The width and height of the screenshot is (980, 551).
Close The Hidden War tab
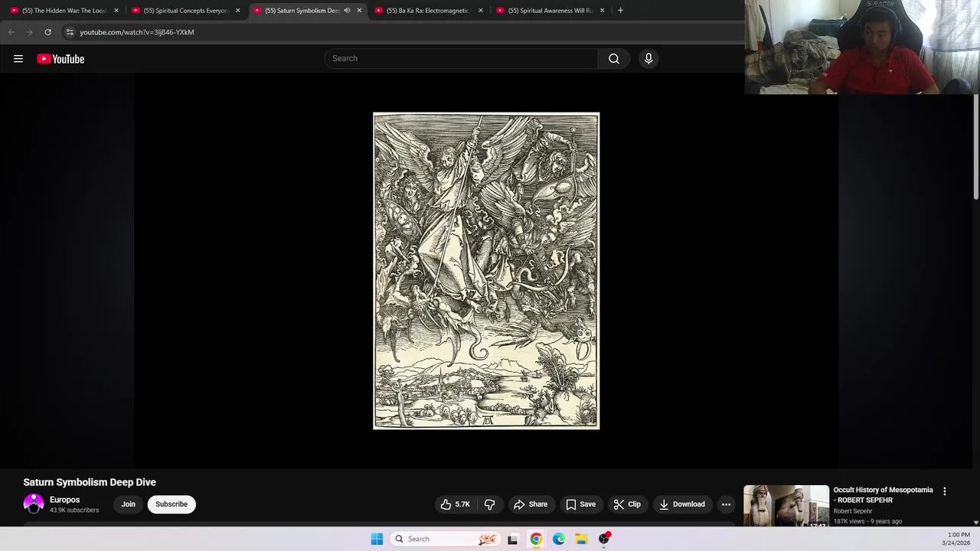(x=116, y=11)
